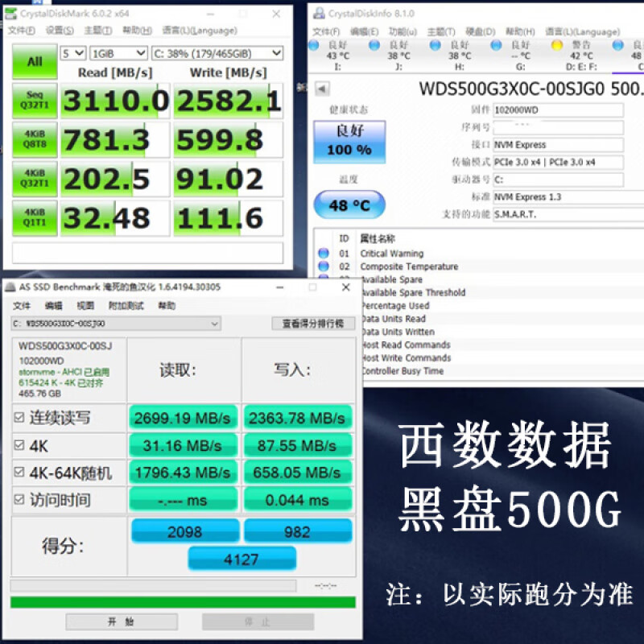Screen dimensions: 644x644
Task: Open the C: 38% drive dropdown in CrystalDiskMark
Action: (x=217, y=53)
